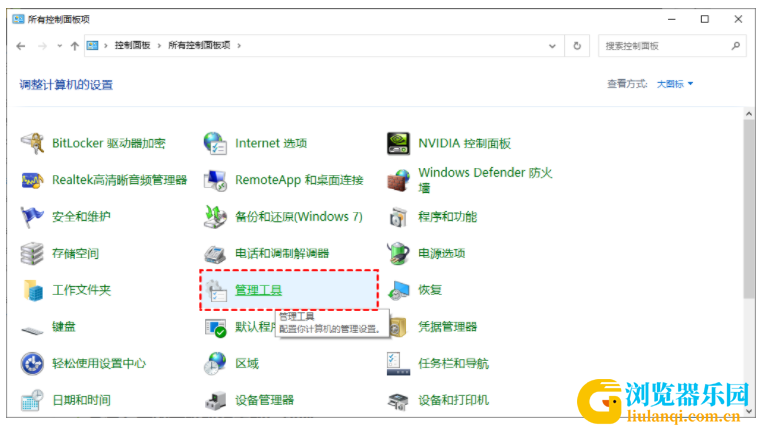
Task: Click the vertical scrollbar thumb
Action: coord(749,209)
